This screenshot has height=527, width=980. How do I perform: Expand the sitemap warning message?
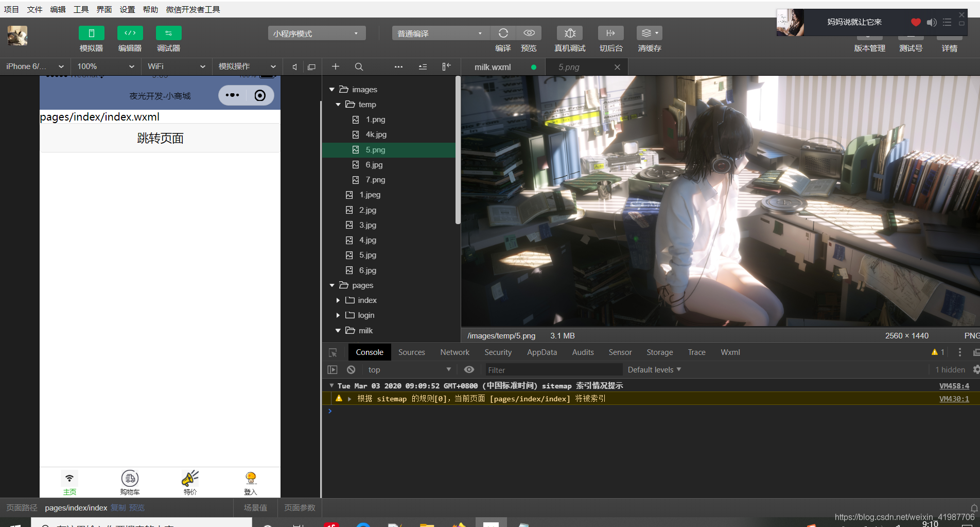pos(349,399)
